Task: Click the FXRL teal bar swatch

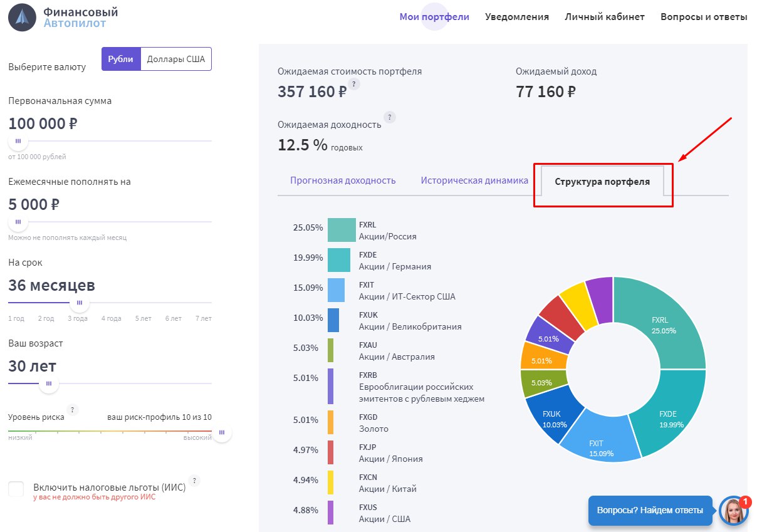Action: click(342, 230)
